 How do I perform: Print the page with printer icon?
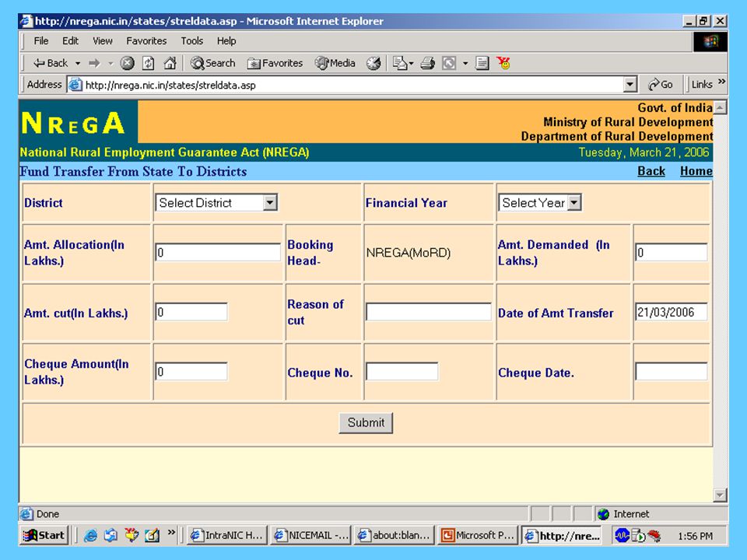(x=427, y=63)
